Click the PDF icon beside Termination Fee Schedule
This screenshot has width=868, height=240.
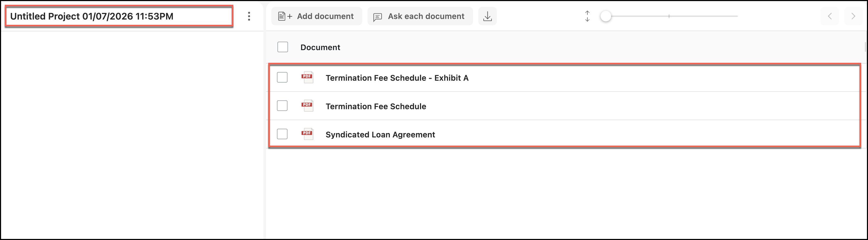point(307,106)
